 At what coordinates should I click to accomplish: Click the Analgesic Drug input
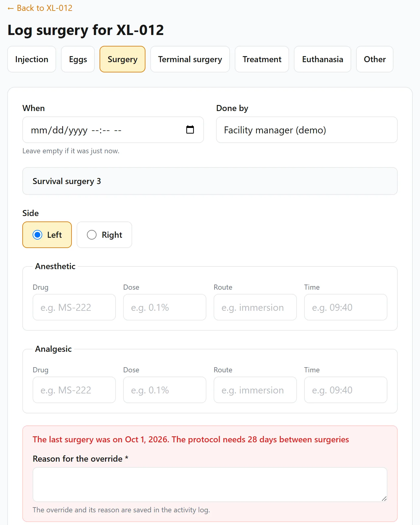74,390
